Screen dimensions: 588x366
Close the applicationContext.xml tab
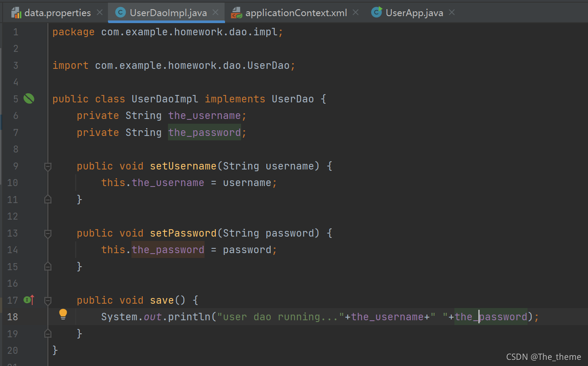pyautogui.click(x=356, y=13)
